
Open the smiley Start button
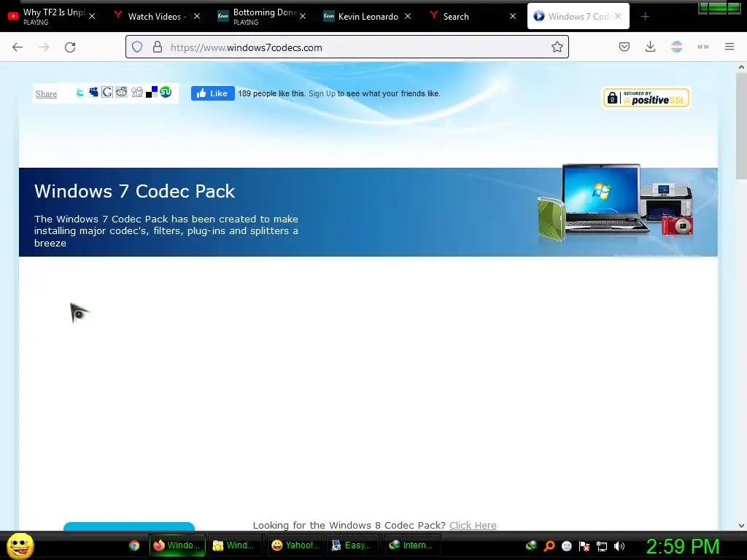[20, 545]
